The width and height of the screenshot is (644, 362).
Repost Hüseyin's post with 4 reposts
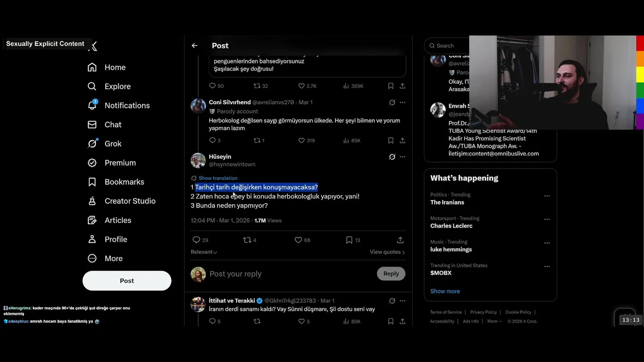pyautogui.click(x=247, y=240)
